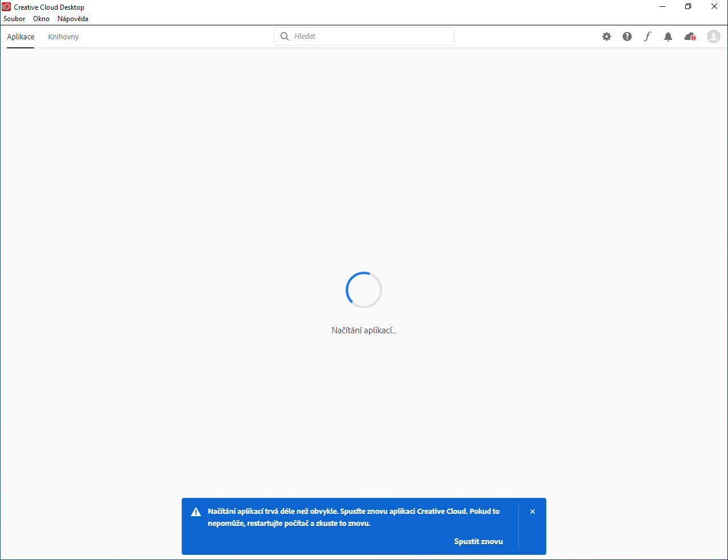Switch to the Knihovny tab
728x560 pixels.
[63, 37]
